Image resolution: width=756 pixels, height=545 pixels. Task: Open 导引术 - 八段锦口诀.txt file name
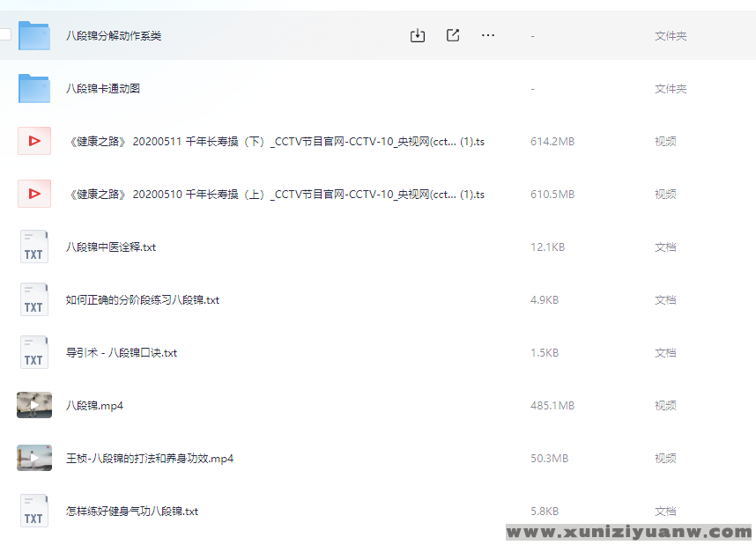pyautogui.click(x=122, y=353)
